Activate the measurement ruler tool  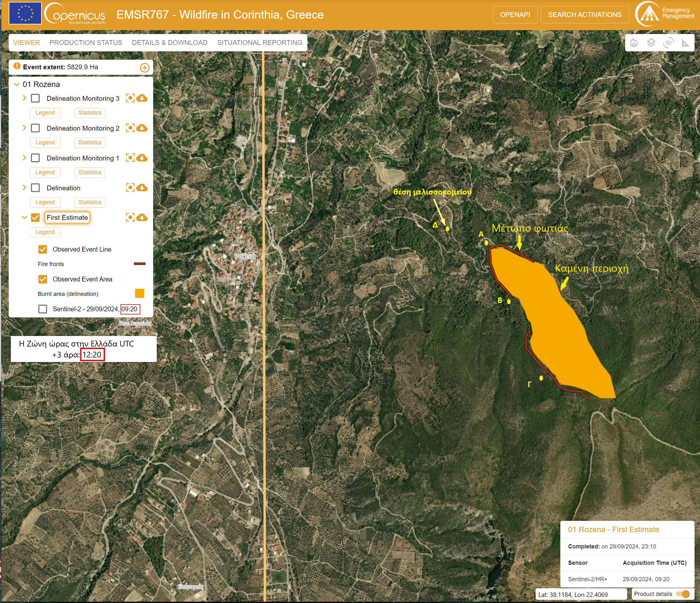pyautogui.click(x=686, y=43)
